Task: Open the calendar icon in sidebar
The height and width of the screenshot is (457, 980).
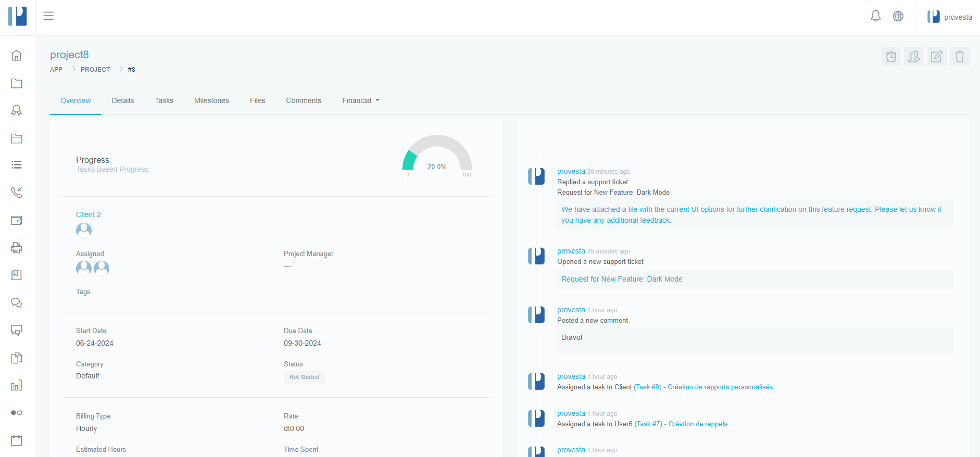Action: 17,440
